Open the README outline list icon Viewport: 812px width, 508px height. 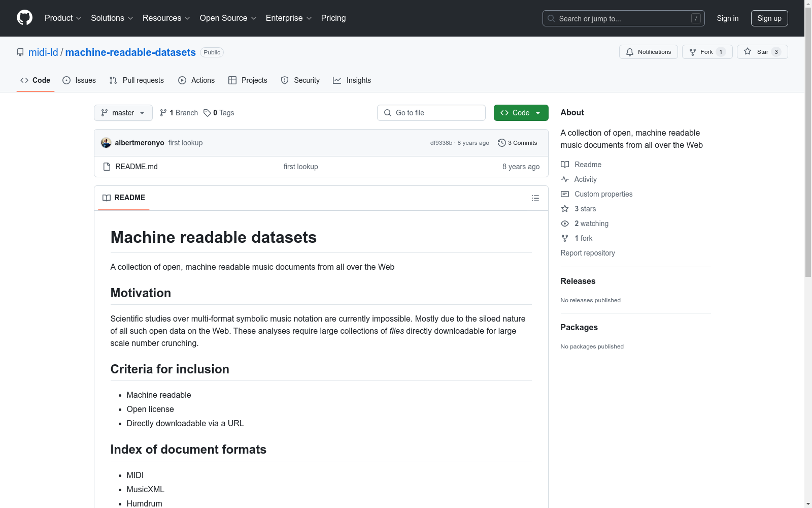[535, 198]
